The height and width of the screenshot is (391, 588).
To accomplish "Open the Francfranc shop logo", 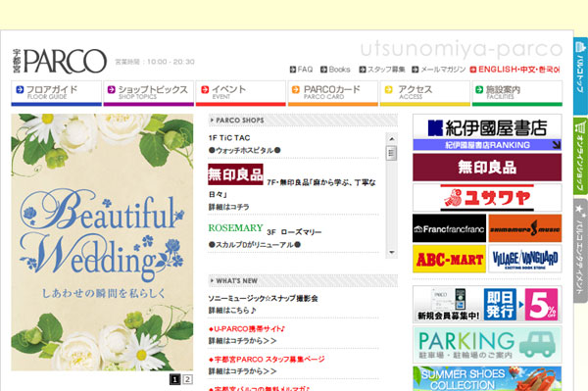I will 449,228.
